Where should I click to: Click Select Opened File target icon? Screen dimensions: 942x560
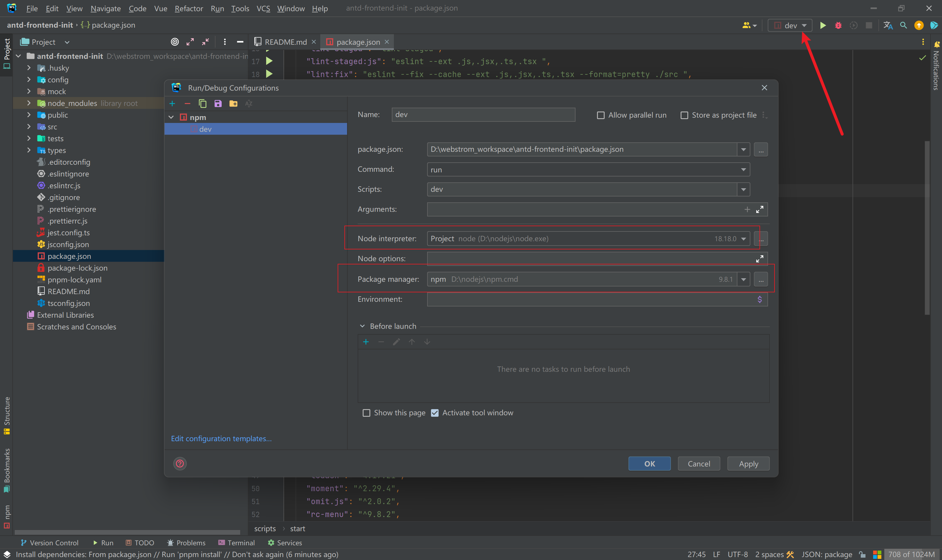pos(175,42)
